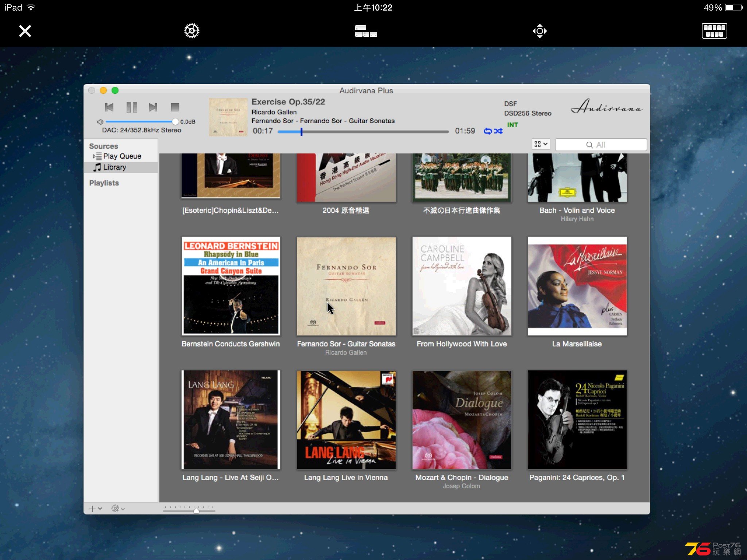This screenshot has width=747, height=560.
Task: Open Bernstein Conducts Gershwin album cover
Action: (231, 286)
